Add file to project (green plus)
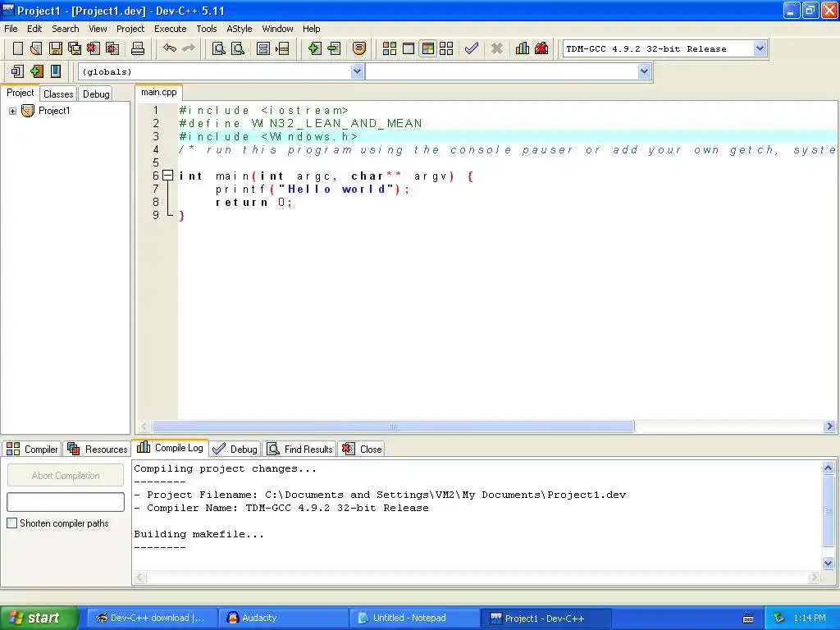 pos(314,48)
